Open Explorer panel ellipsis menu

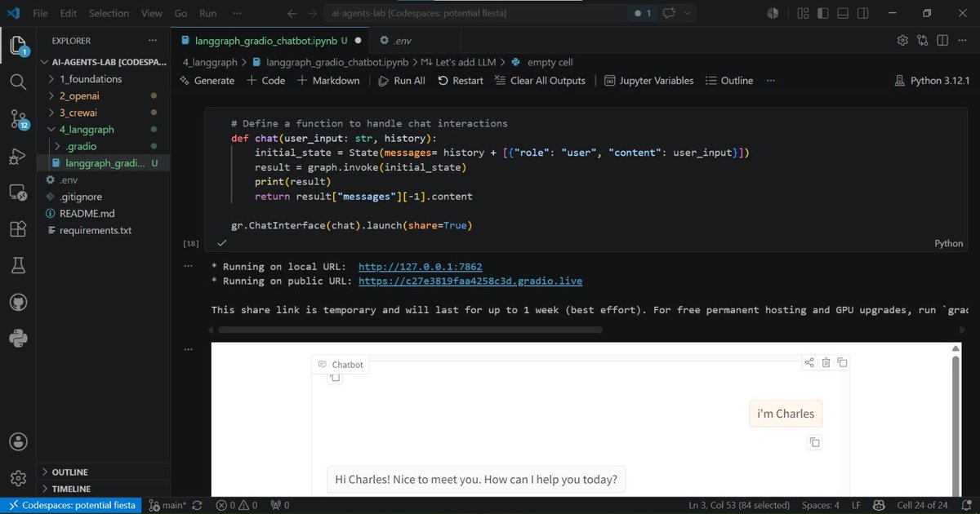pyautogui.click(x=152, y=40)
